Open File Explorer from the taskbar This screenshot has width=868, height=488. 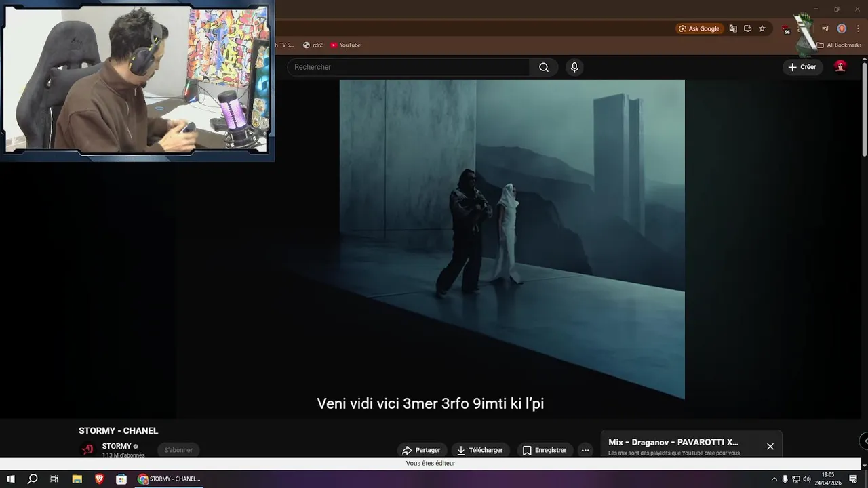pos(77,479)
